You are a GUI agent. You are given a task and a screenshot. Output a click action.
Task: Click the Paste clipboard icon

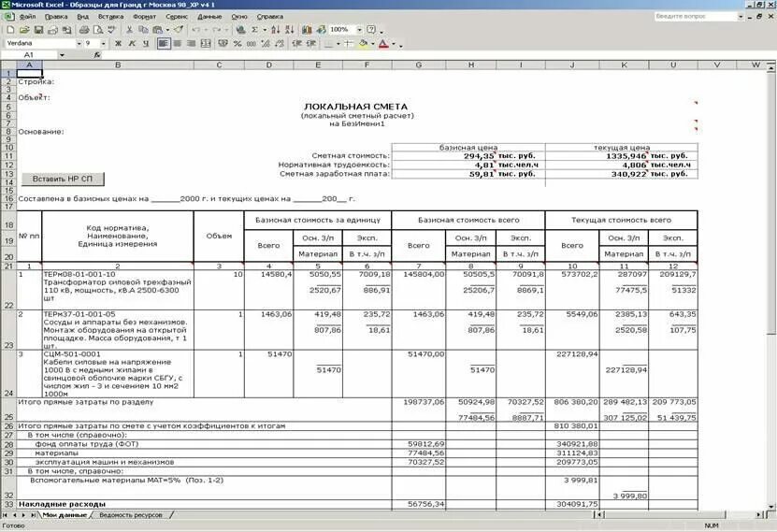coord(158,30)
